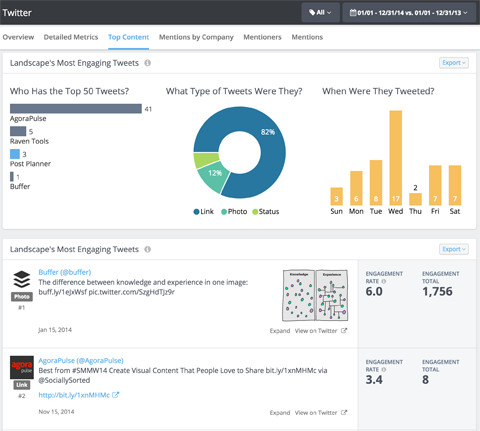Image resolution: width=480 pixels, height=431 pixels.
Task: Click info icon beside lower Most Engaging Tweets title
Action: coord(148,249)
